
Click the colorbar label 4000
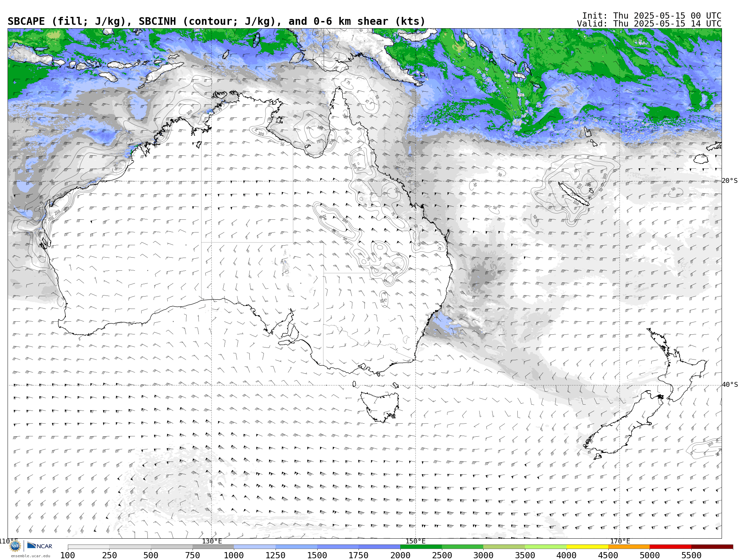(x=567, y=555)
